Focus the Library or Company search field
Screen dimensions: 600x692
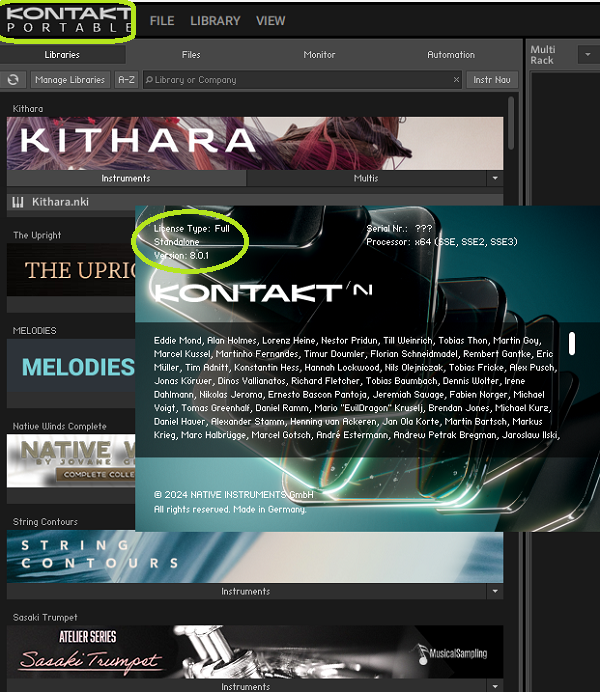coord(302,79)
